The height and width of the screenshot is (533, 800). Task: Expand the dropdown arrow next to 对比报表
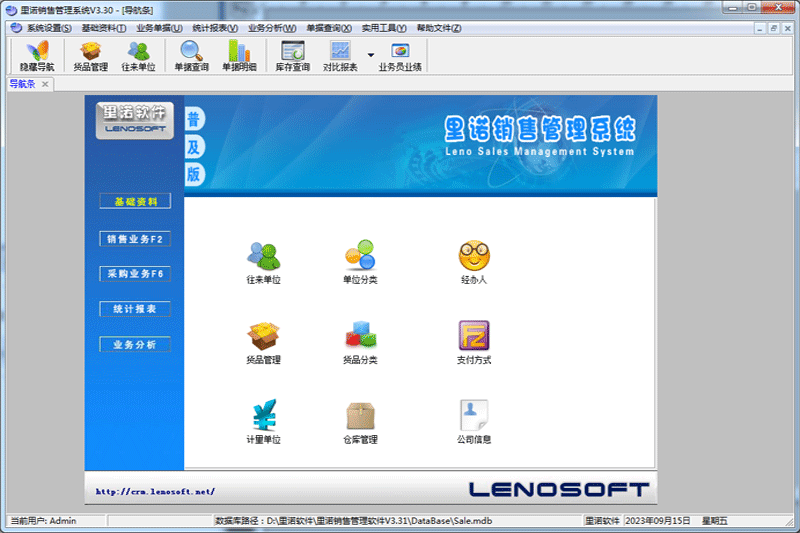(371, 55)
